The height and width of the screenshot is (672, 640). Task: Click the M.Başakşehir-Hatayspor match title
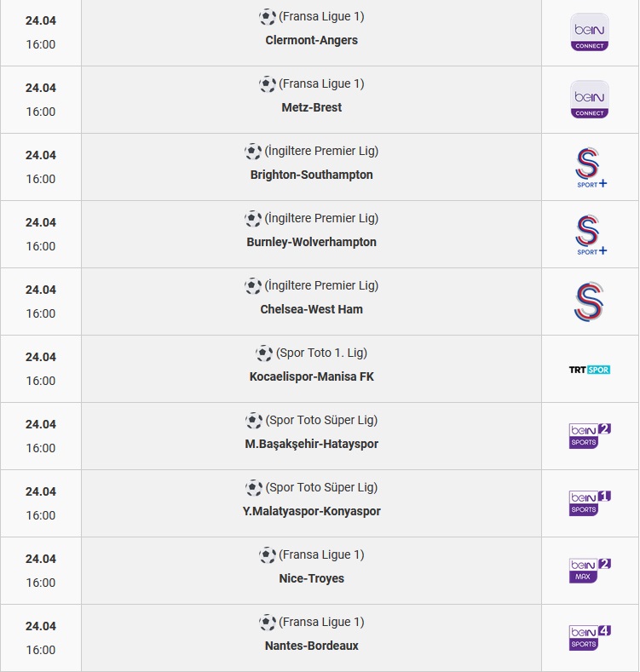tap(311, 444)
